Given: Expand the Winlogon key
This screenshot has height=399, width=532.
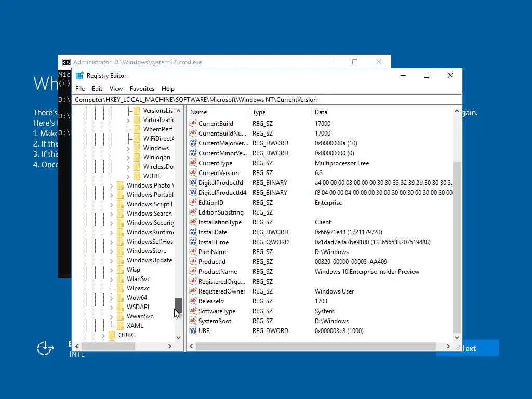Looking at the screenshot, I should pos(128,158).
